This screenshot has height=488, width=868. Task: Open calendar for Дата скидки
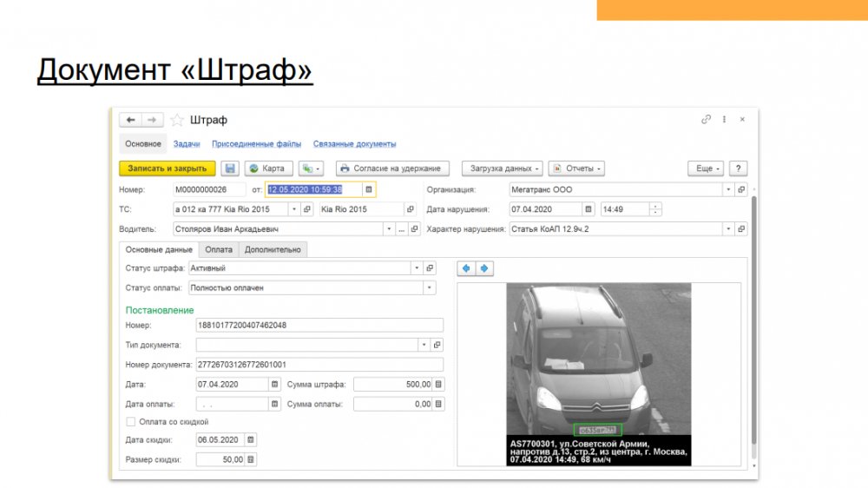[x=251, y=440]
